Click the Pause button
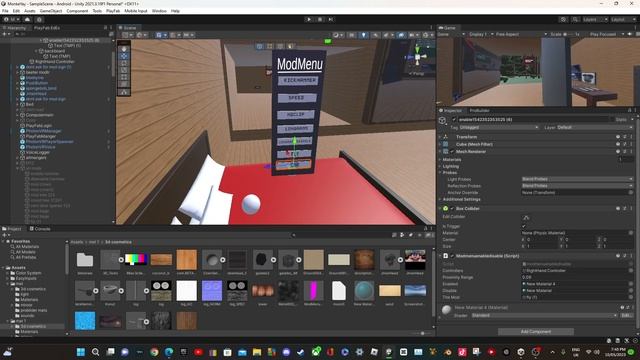Image resolution: width=640 pixels, height=360 pixels. 320,19
